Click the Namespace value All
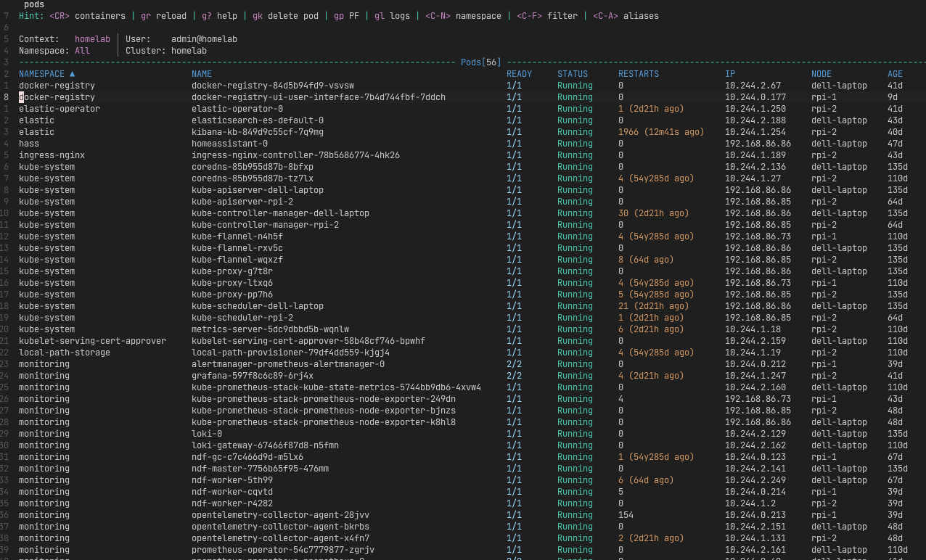This screenshot has width=926, height=560. tap(83, 51)
